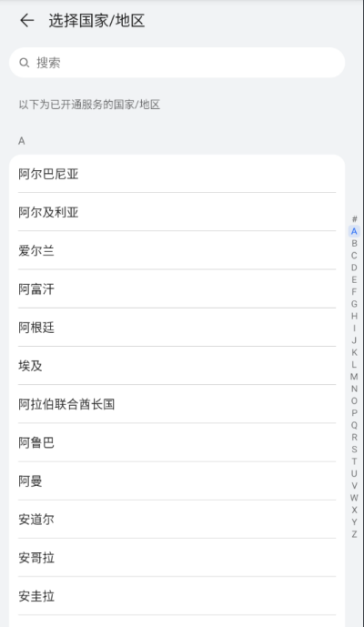This screenshot has width=364, height=627.
Task: Select 阿曼 entry
Action: pyautogui.click(x=177, y=480)
